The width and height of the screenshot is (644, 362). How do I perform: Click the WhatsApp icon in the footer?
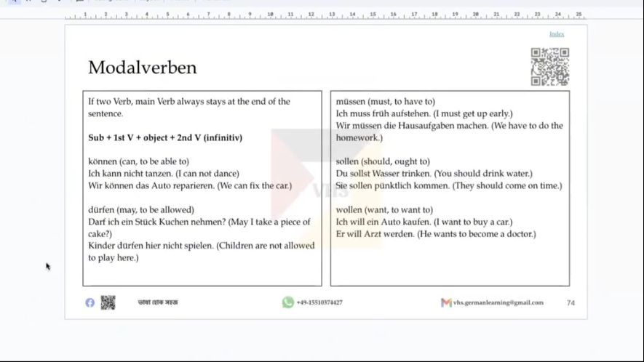[x=288, y=302]
